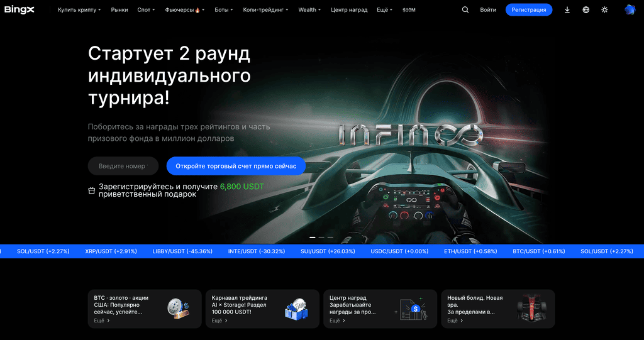644x340 pixels.
Task: Click the Войти login link
Action: click(488, 10)
